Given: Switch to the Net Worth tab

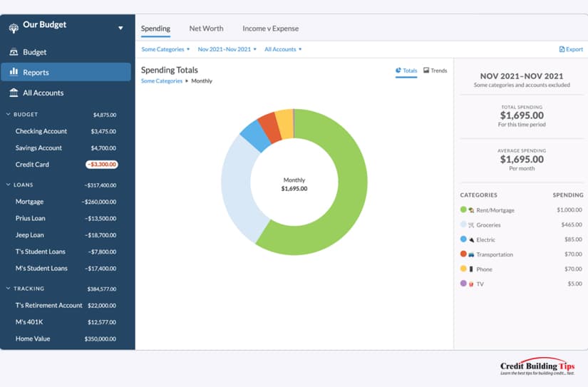Looking at the screenshot, I should point(206,29).
